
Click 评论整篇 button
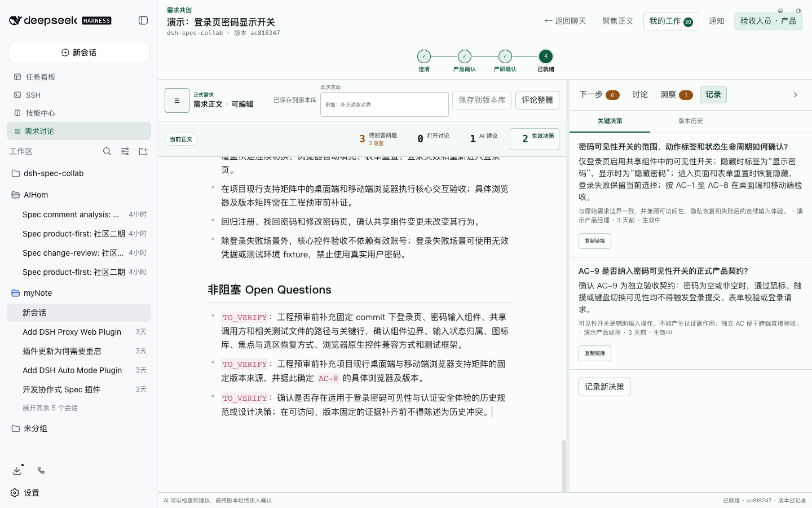tap(537, 100)
